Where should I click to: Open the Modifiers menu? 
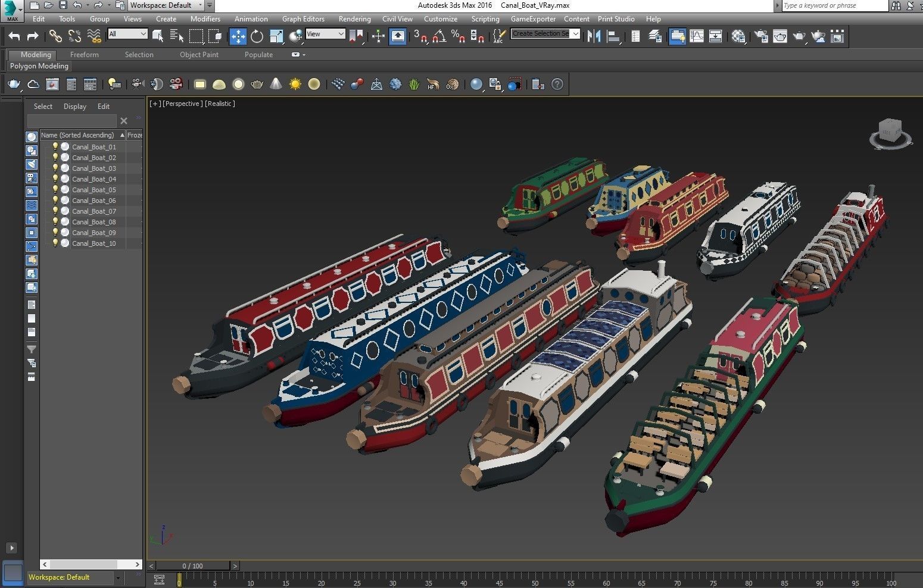point(205,19)
